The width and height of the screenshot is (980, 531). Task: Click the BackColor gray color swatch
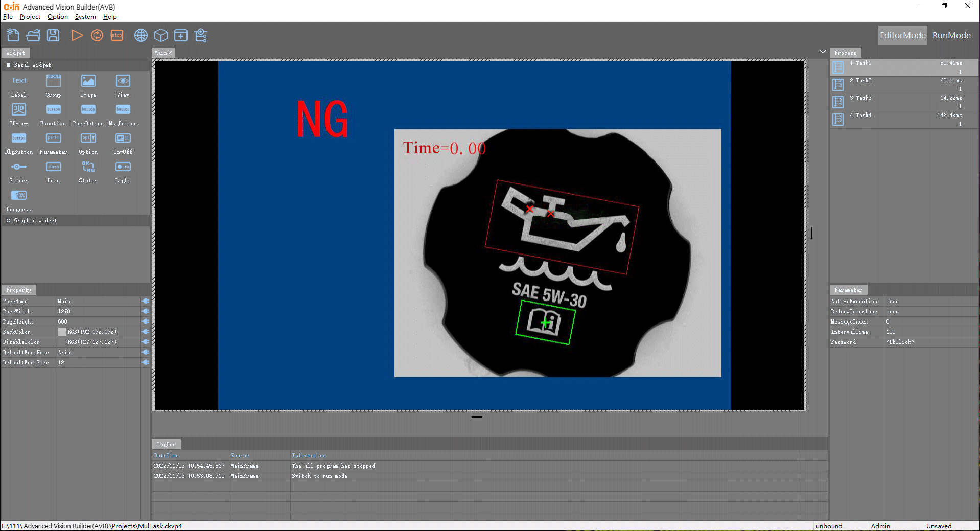point(62,332)
